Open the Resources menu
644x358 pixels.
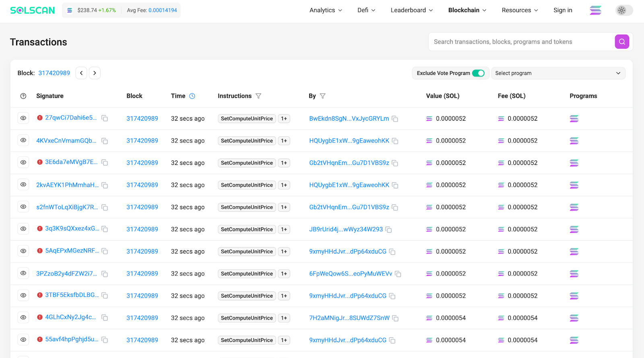pos(519,10)
